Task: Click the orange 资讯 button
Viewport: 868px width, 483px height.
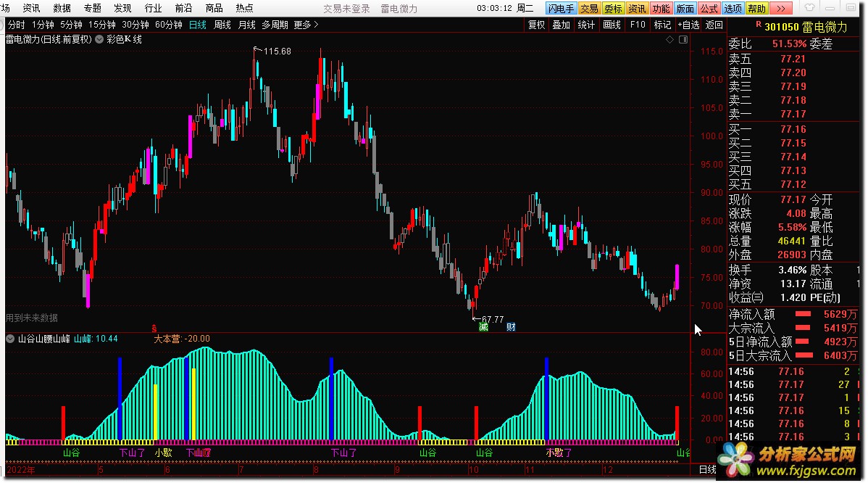Action: click(x=637, y=8)
